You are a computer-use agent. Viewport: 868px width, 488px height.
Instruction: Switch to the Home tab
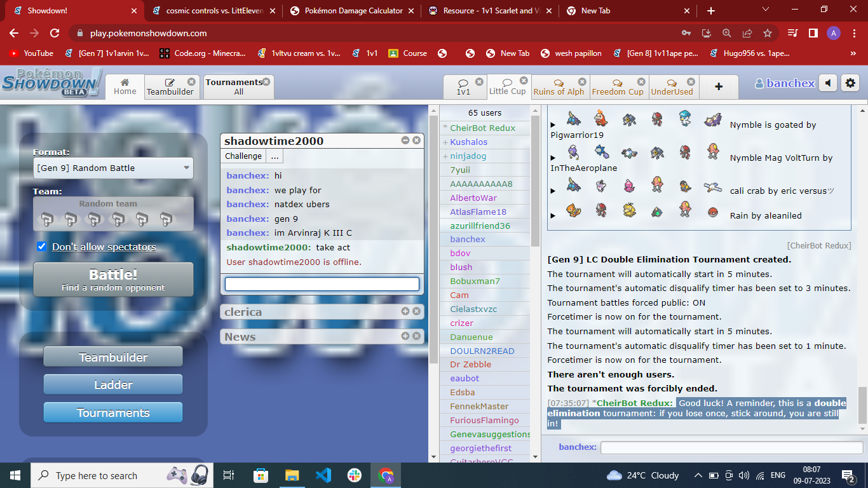(x=125, y=86)
